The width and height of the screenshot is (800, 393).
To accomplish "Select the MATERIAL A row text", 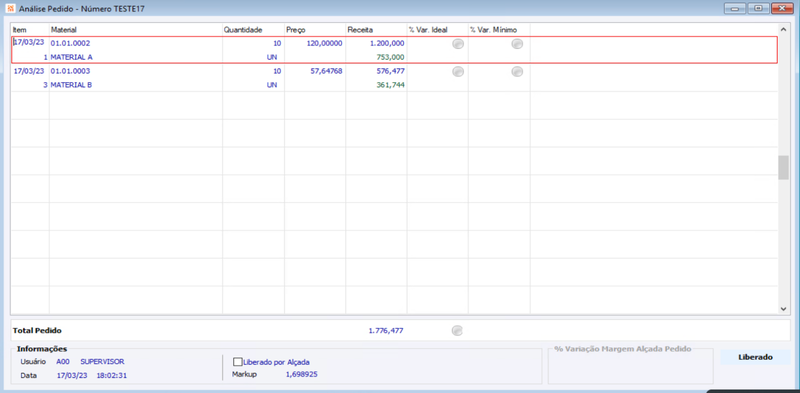I will (71, 57).
